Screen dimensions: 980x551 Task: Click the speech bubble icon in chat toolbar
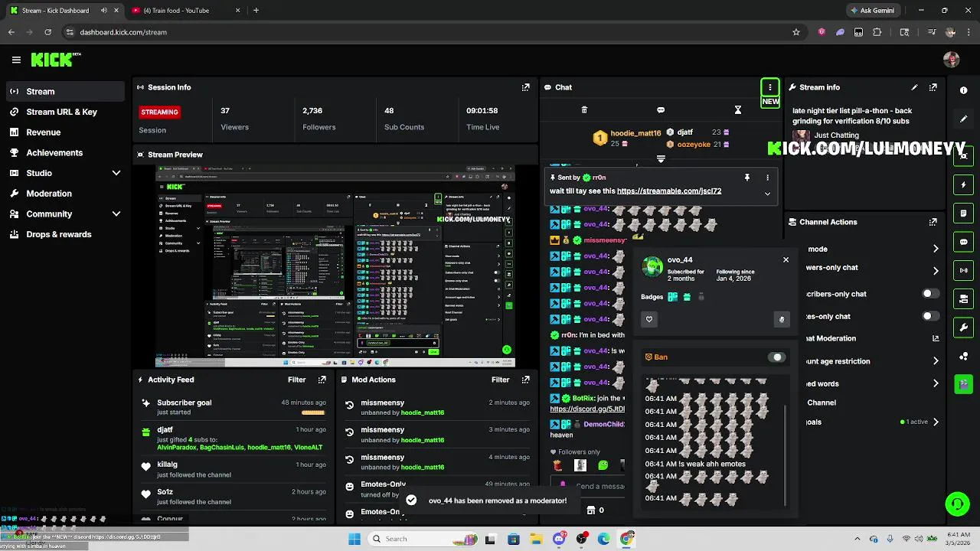661,110
